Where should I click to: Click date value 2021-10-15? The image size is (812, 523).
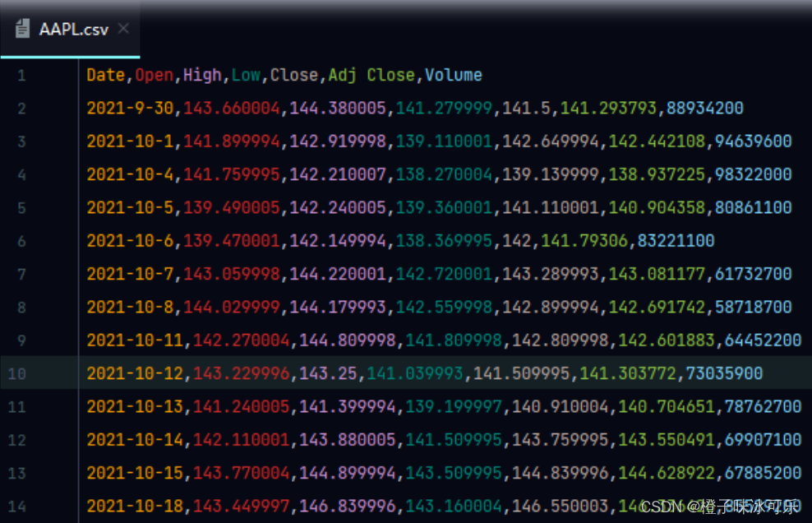coord(135,473)
